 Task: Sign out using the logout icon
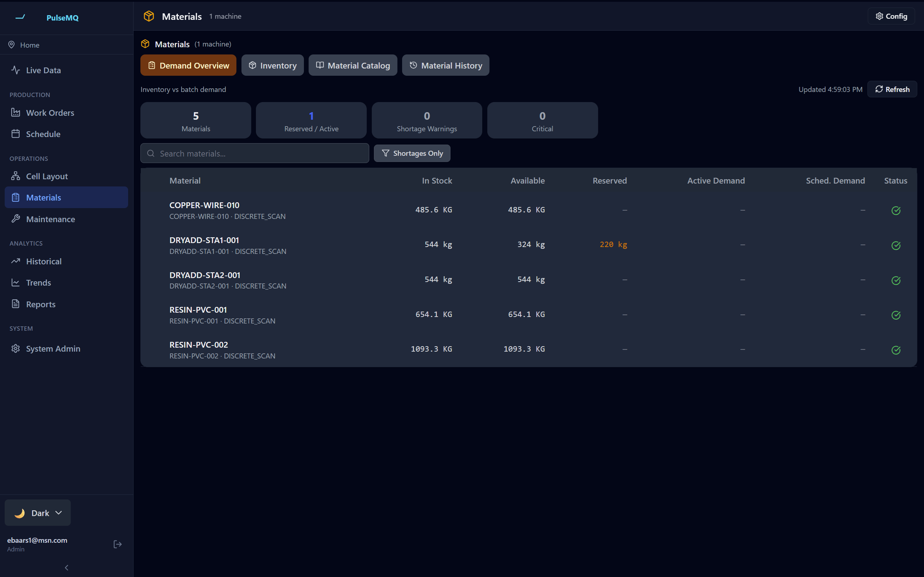117,543
